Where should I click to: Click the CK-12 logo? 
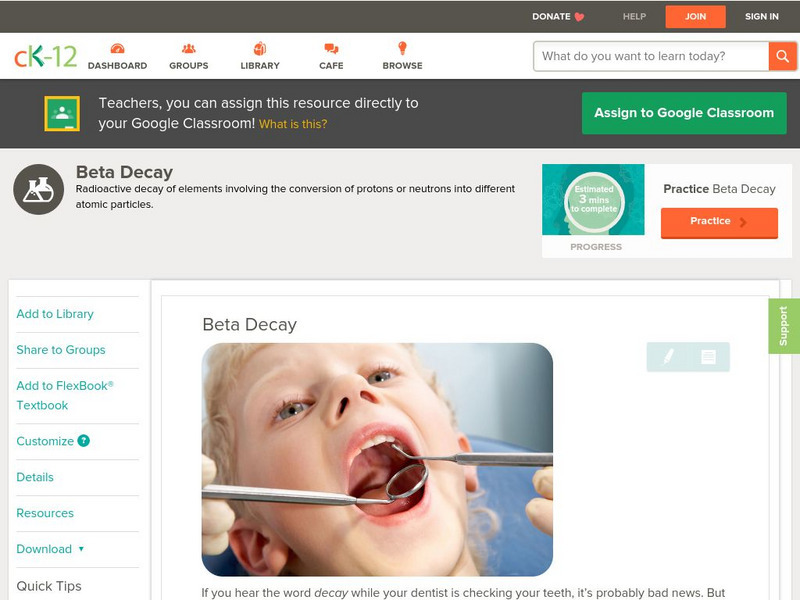coord(45,56)
